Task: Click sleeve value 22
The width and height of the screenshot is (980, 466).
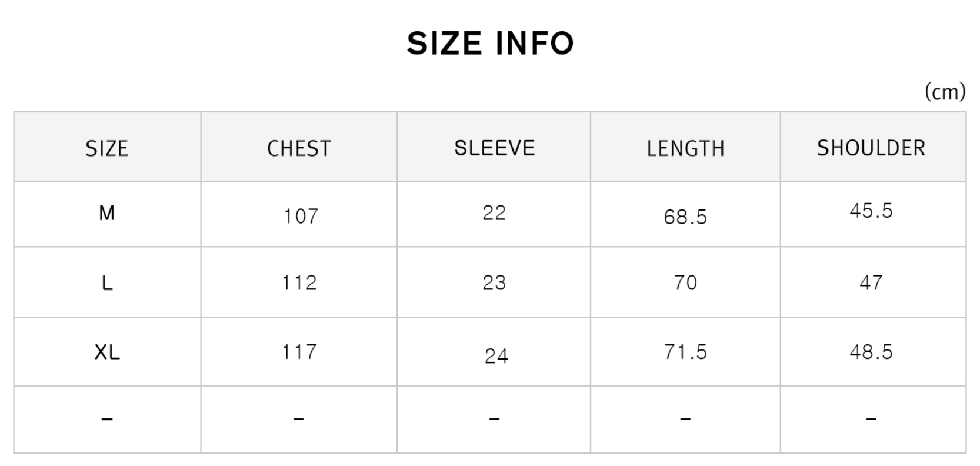Action: pyautogui.click(x=494, y=212)
